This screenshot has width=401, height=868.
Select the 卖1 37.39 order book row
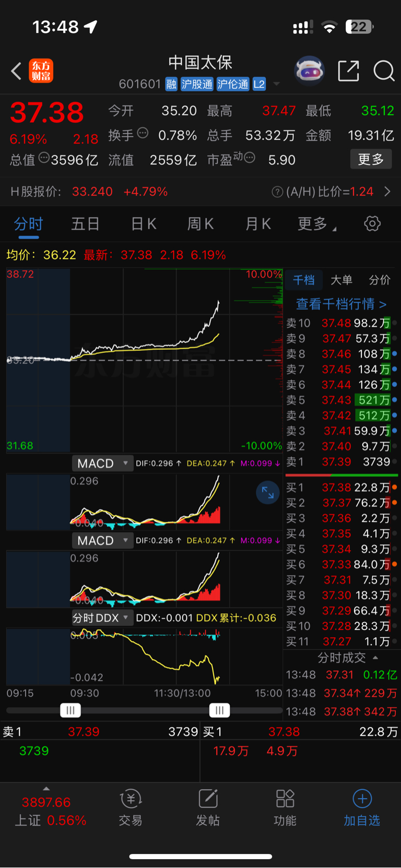341,462
